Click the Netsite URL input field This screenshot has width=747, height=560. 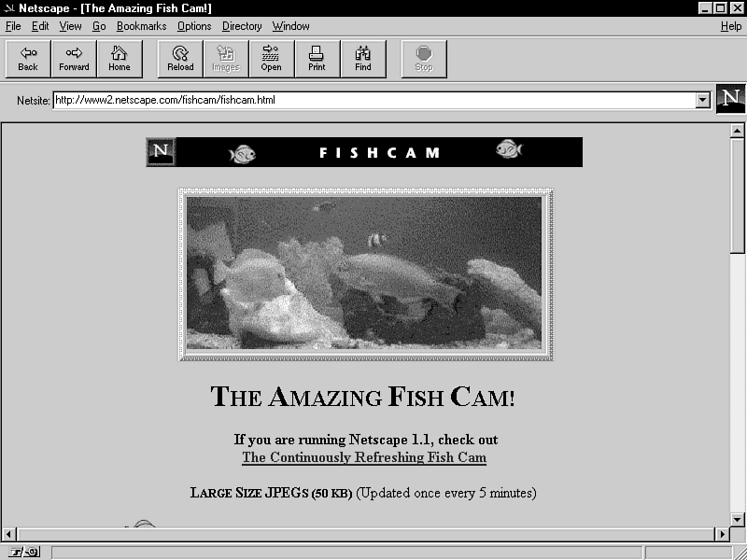(374, 100)
